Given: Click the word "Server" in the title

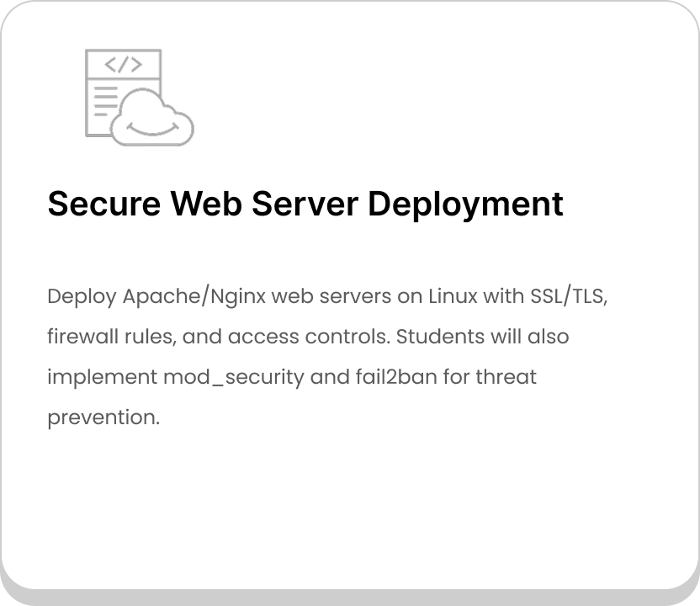Looking at the screenshot, I should point(305,204).
